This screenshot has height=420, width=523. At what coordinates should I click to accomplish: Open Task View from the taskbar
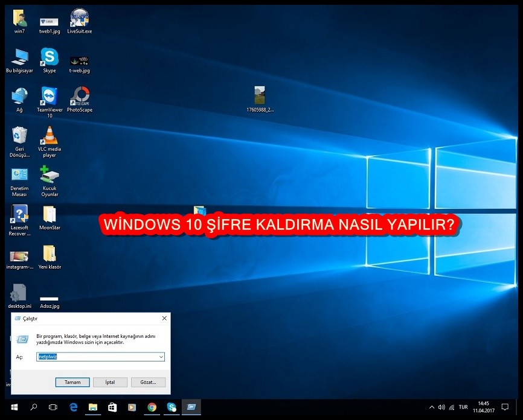pyautogui.click(x=53, y=407)
